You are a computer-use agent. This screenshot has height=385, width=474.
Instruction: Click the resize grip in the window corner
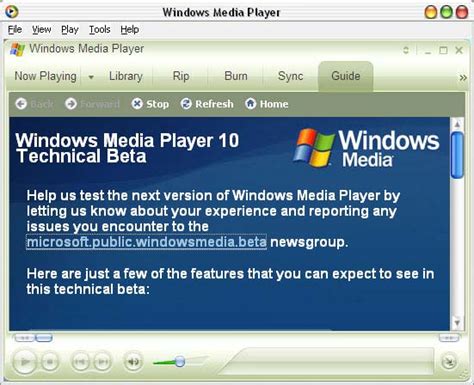pyautogui.click(x=464, y=375)
